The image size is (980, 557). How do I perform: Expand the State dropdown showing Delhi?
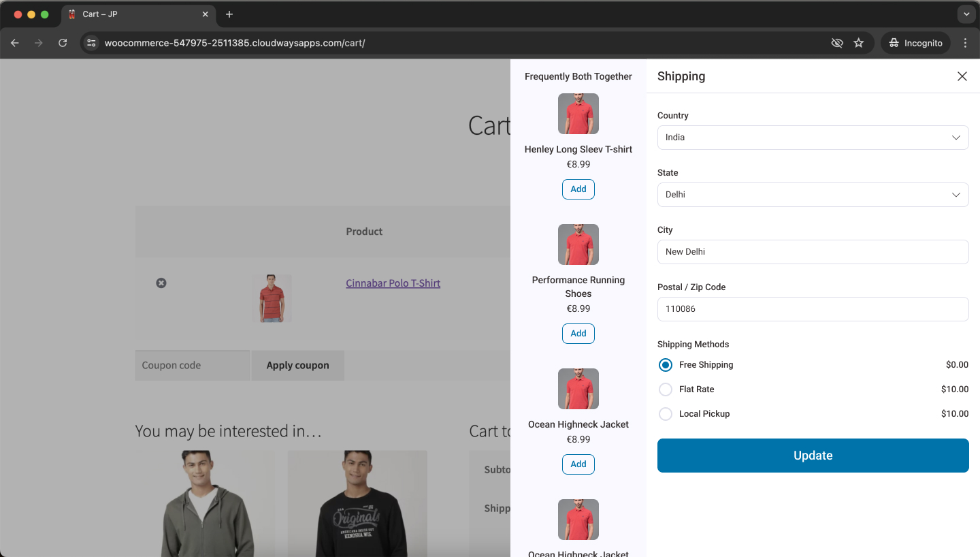[813, 195]
